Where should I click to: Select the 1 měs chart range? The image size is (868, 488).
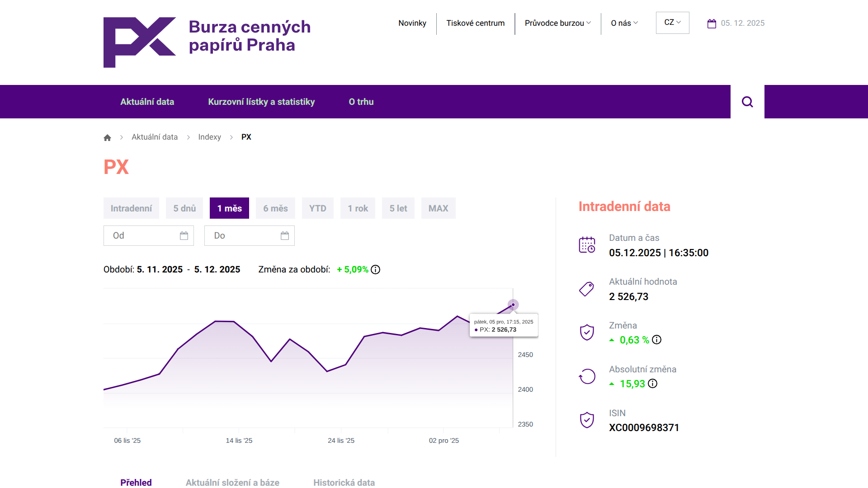(230, 208)
